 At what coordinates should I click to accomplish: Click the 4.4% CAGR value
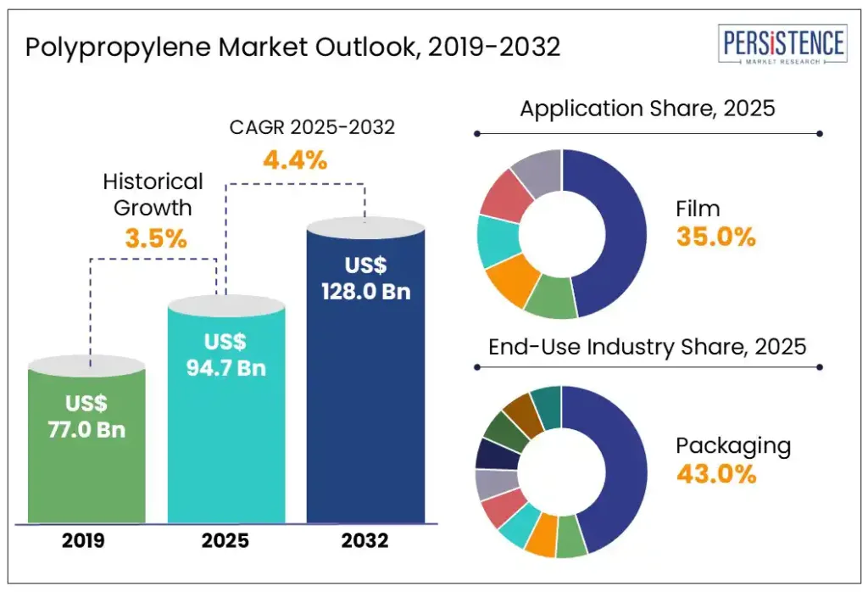295,160
